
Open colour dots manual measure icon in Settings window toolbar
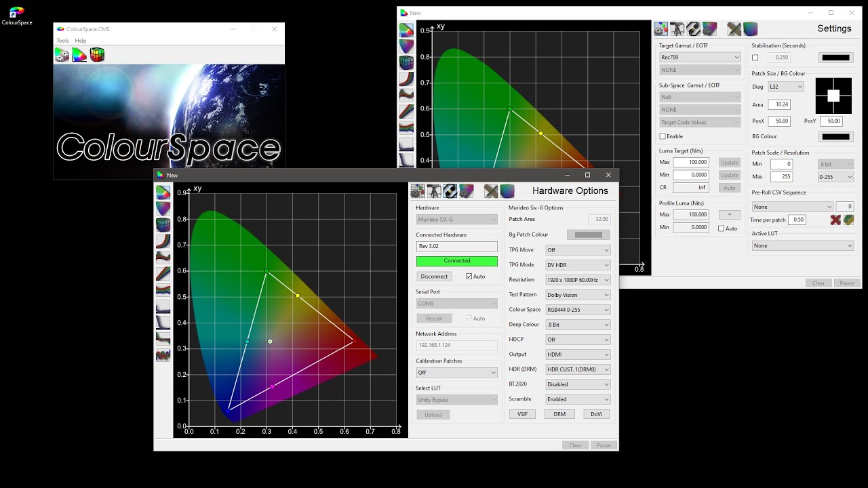[x=661, y=29]
